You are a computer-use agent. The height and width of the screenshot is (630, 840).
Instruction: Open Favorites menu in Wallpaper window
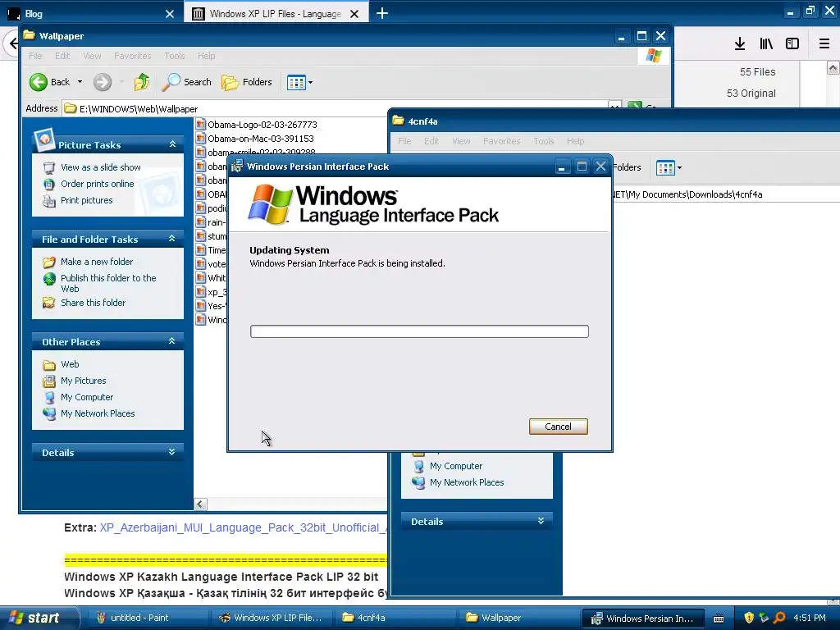(132, 56)
